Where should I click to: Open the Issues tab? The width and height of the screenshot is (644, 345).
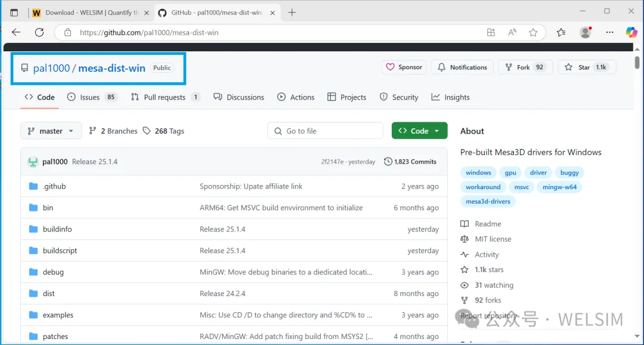click(x=92, y=97)
